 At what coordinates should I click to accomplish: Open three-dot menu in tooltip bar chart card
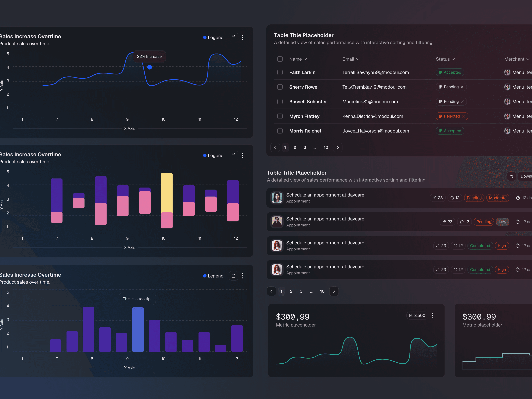pyautogui.click(x=243, y=276)
